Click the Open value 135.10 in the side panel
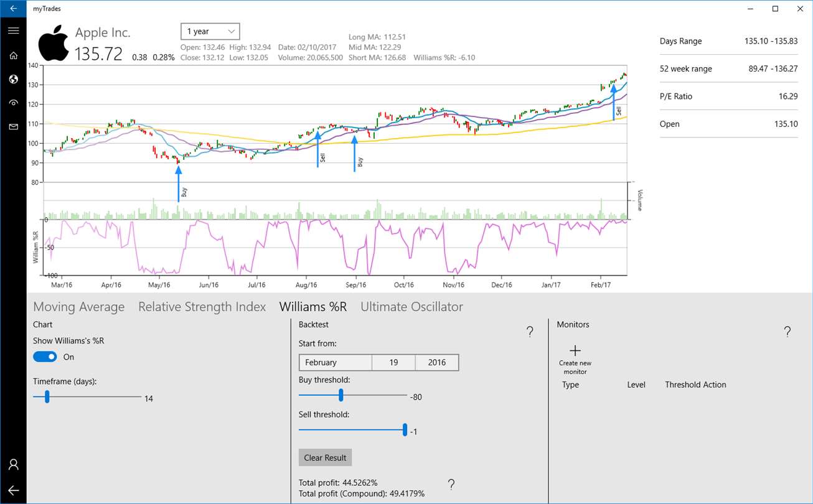The image size is (813, 504). pos(786,124)
